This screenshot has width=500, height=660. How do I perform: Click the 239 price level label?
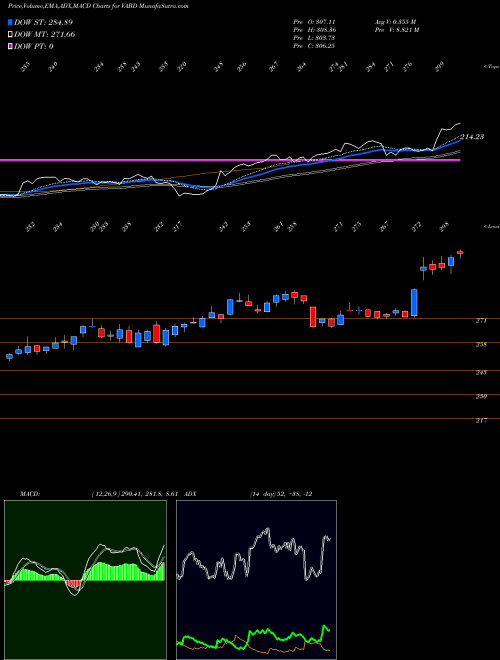pyautogui.click(x=481, y=397)
